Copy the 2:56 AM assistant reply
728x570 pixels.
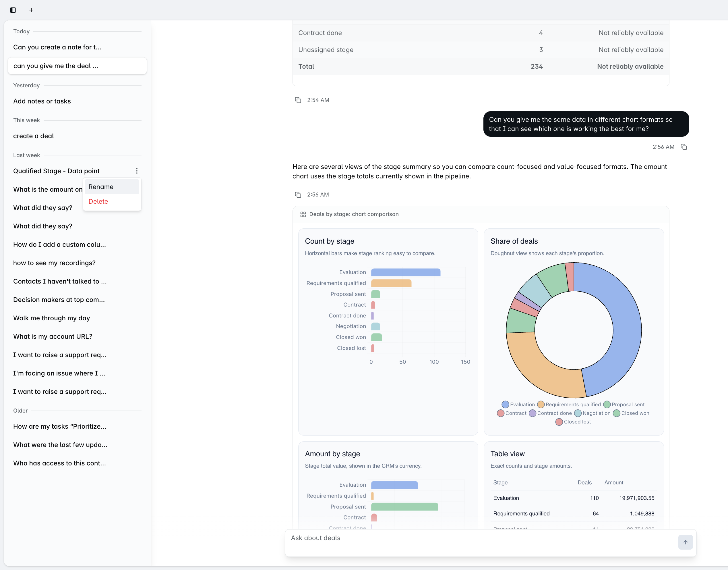coord(298,195)
